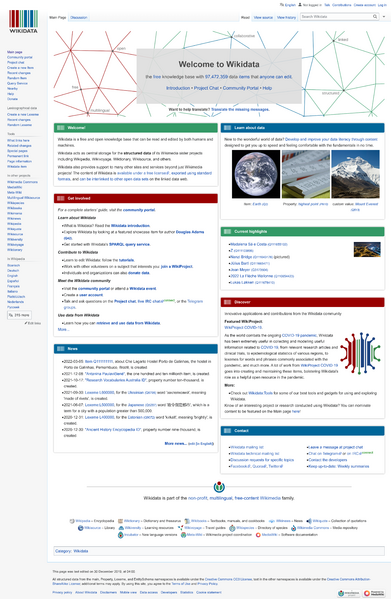Open Create a new Lexeme in sidebar
This screenshot has width=391, height=599.
point(23,115)
